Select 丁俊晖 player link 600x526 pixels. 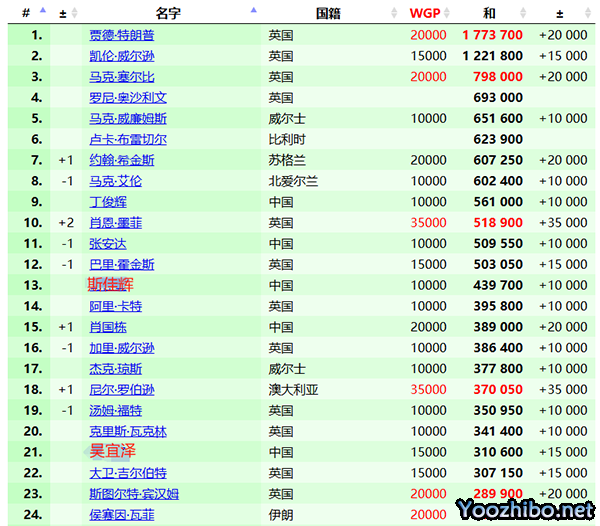click(108, 202)
